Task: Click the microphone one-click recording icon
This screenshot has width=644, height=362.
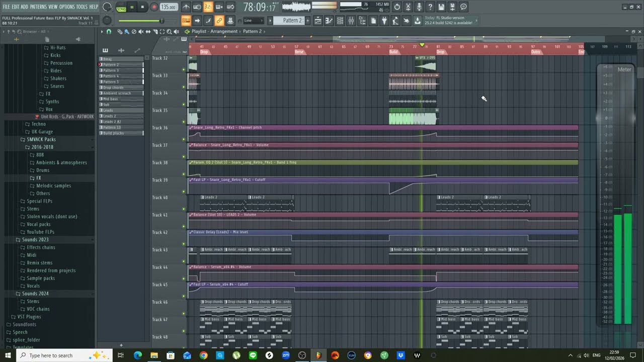Action: (x=419, y=7)
